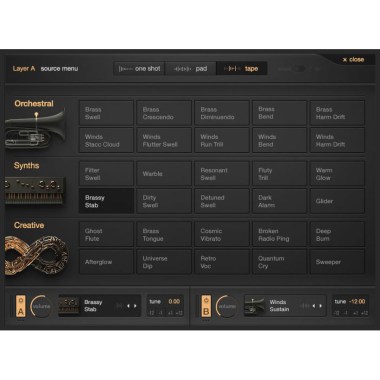The width and height of the screenshot is (380, 380).
Task: Go to next source for Layer A
Action: (x=135, y=306)
